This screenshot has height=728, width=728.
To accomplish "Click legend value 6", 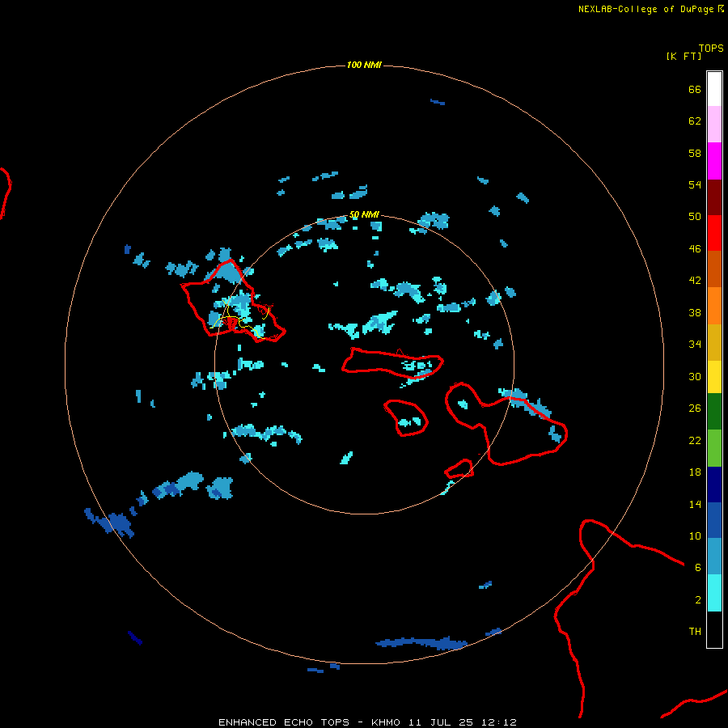I will [x=698, y=568].
